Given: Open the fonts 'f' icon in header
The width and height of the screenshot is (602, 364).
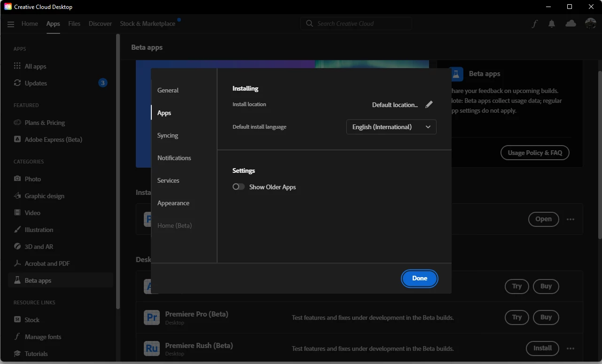Looking at the screenshot, I should [534, 24].
